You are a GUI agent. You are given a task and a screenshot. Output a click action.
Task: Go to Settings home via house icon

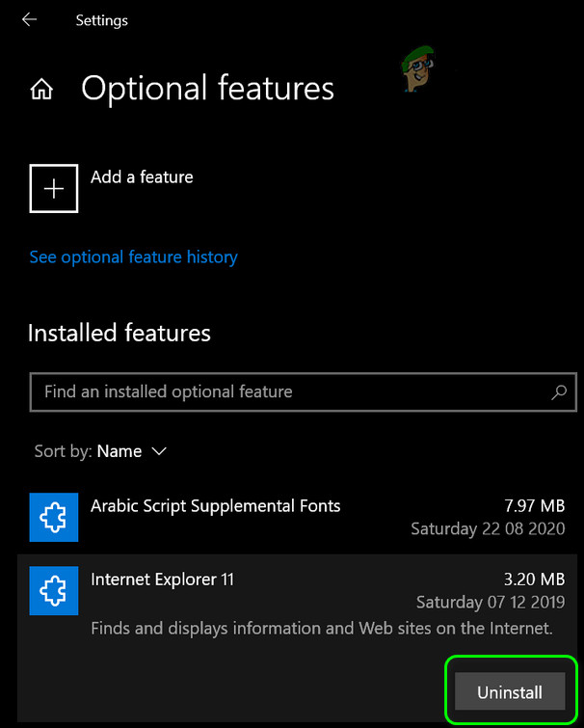tap(41, 90)
